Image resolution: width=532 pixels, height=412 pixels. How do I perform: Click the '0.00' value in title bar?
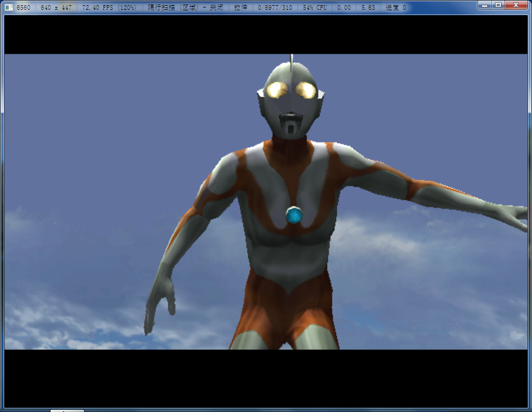(x=344, y=7)
